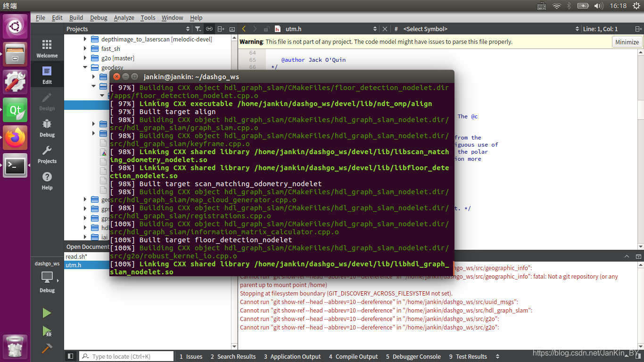The height and width of the screenshot is (362, 644).
Task: Open the Analyze menu
Action: pos(124,17)
